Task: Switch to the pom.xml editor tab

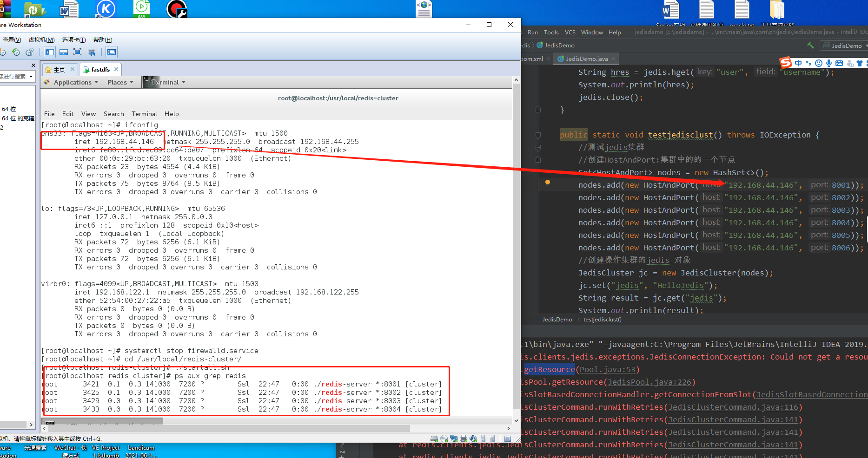Action: pos(532,59)
